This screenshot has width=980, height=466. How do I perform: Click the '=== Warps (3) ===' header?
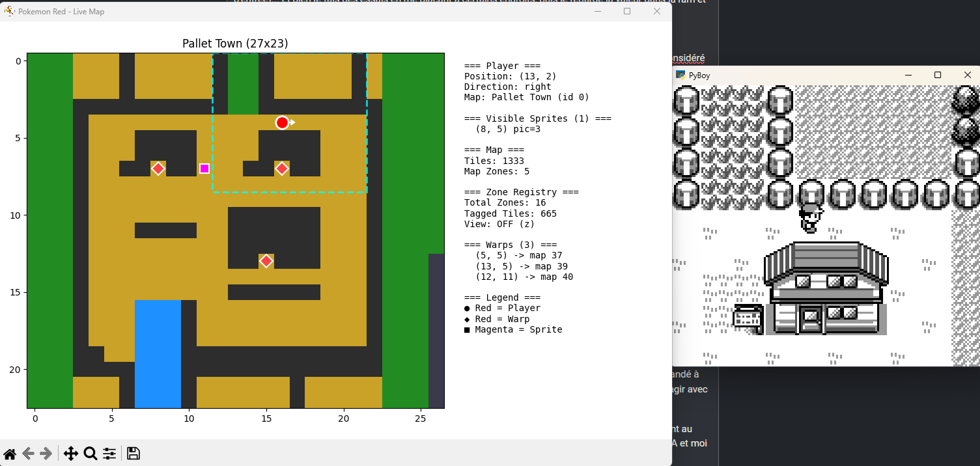point(511,245)
